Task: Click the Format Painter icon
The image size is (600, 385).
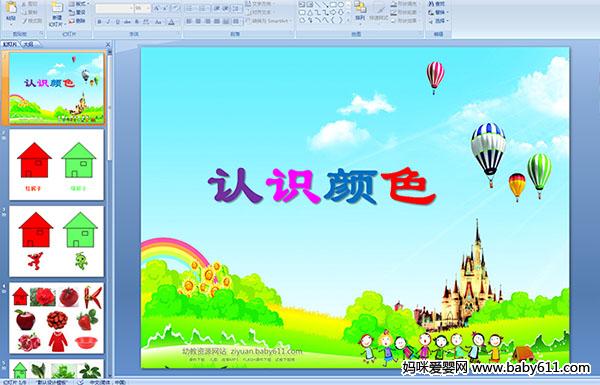Action: 31,21
